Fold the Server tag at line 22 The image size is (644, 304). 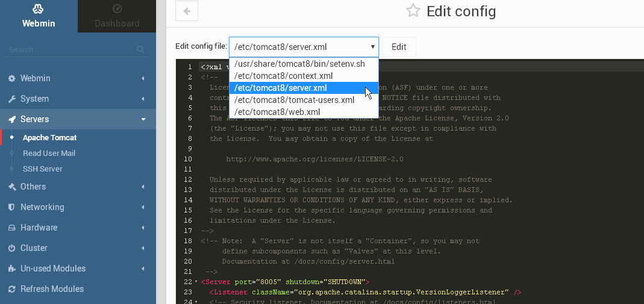tap(196, 282)
